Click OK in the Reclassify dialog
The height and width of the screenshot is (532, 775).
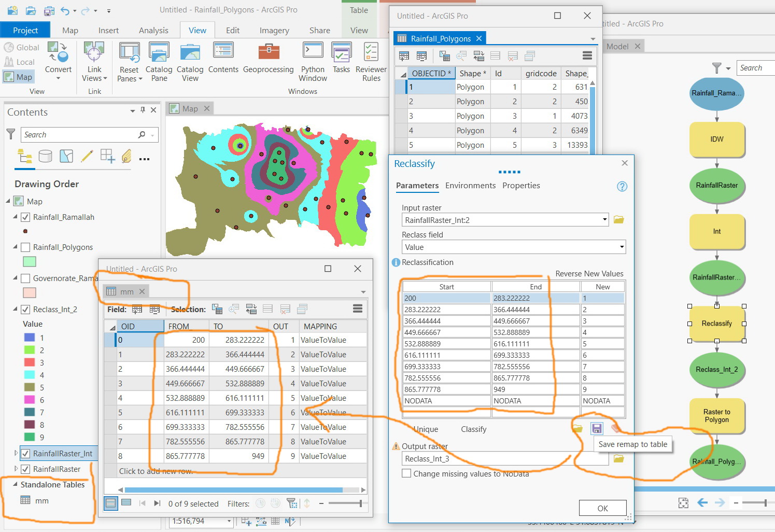point(602,508)
